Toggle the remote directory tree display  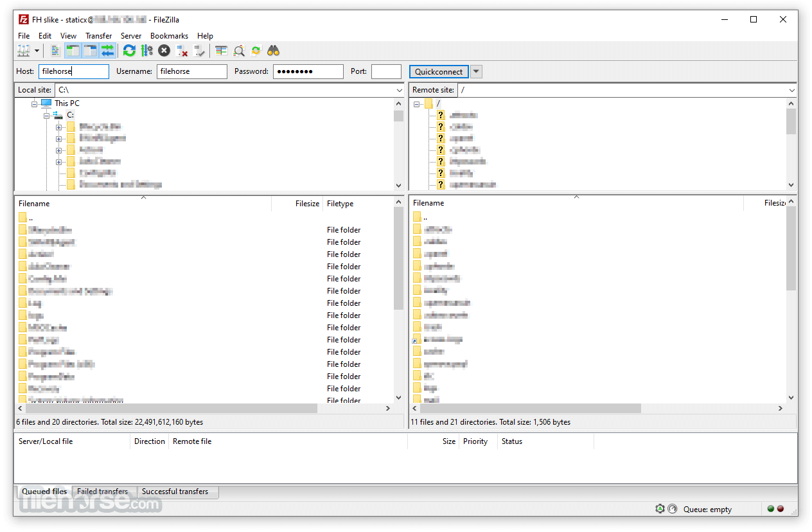90,51
